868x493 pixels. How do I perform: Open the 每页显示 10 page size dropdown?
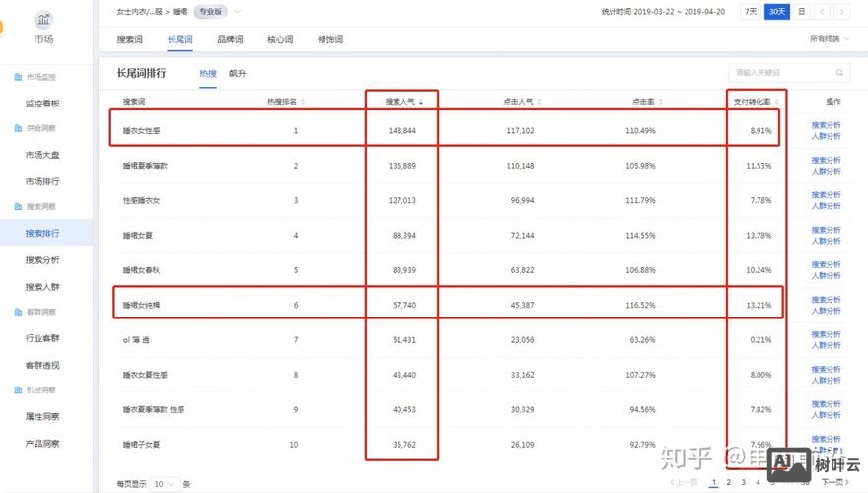point(165,484)
